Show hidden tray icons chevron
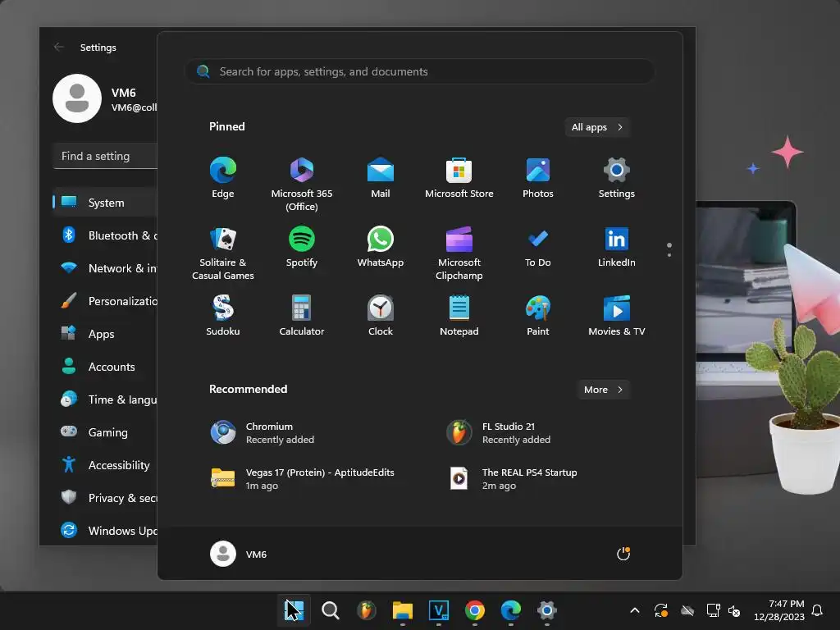The width and height of the screenshot is (840, 630). coord(635,610)
